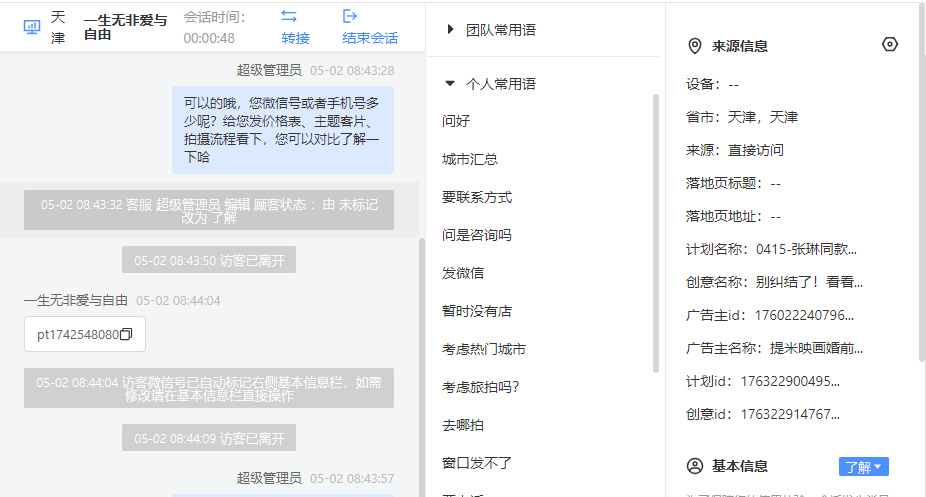Select the 城市汇总 quick phrase

[x=470, y=159]
